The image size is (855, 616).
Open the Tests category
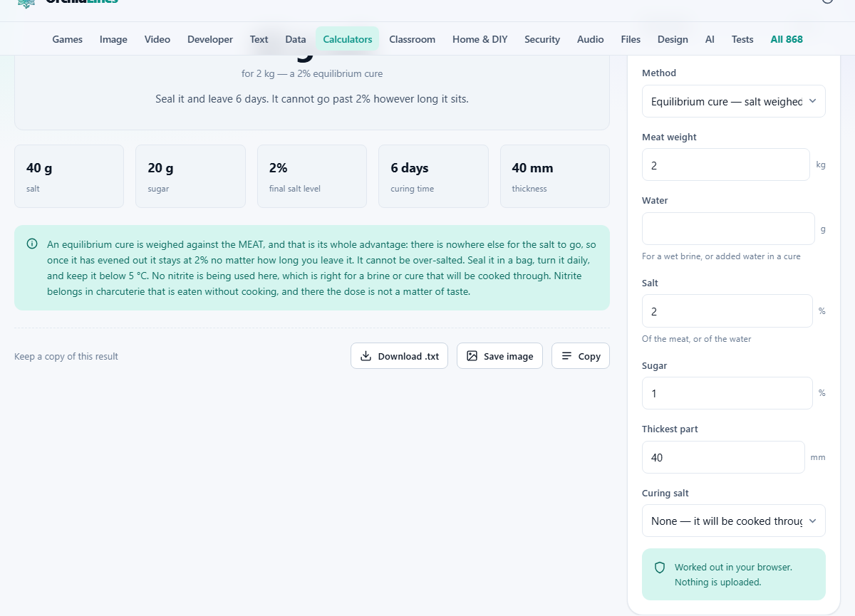pyautogui.click(x=742, y=39)
